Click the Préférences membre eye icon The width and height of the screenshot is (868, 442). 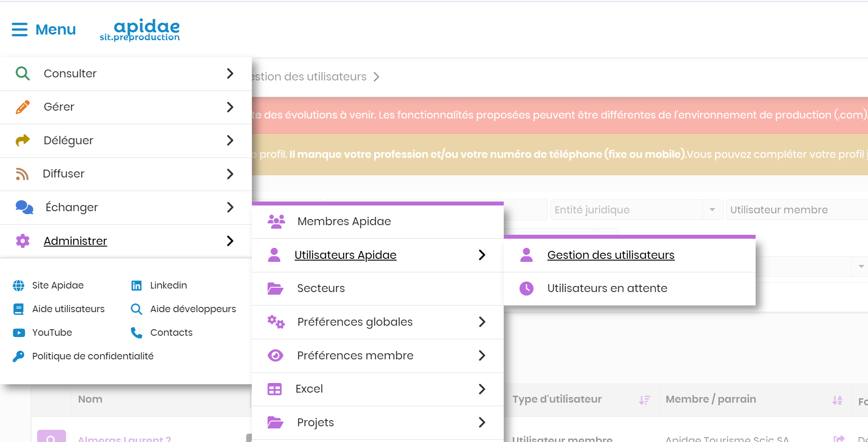[x=275, y=355]
